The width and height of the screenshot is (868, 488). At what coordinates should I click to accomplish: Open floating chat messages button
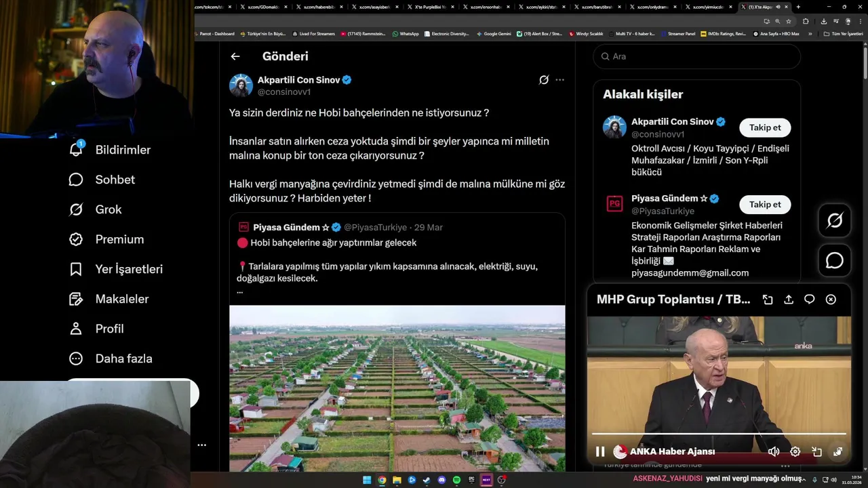point(835,260)
